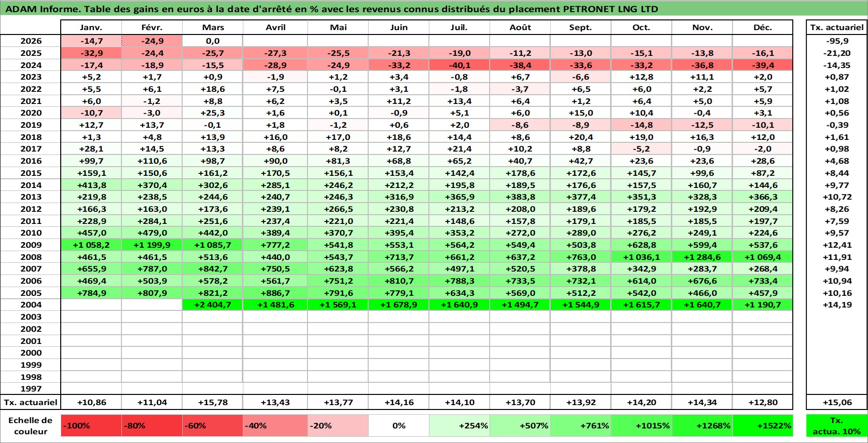
Task: Click the report title mentioning PETRONET LNG LTD
Action: coord(332,9)
